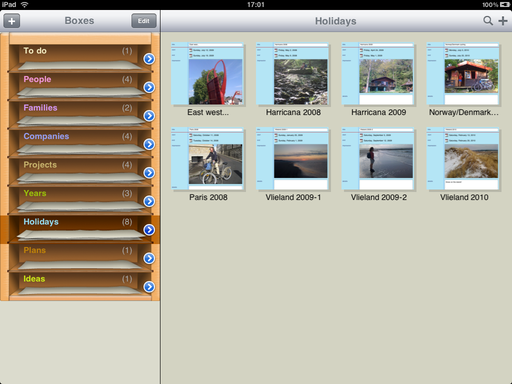
Task: Expand Years box using blue chevron
Action: click(149, 201)
